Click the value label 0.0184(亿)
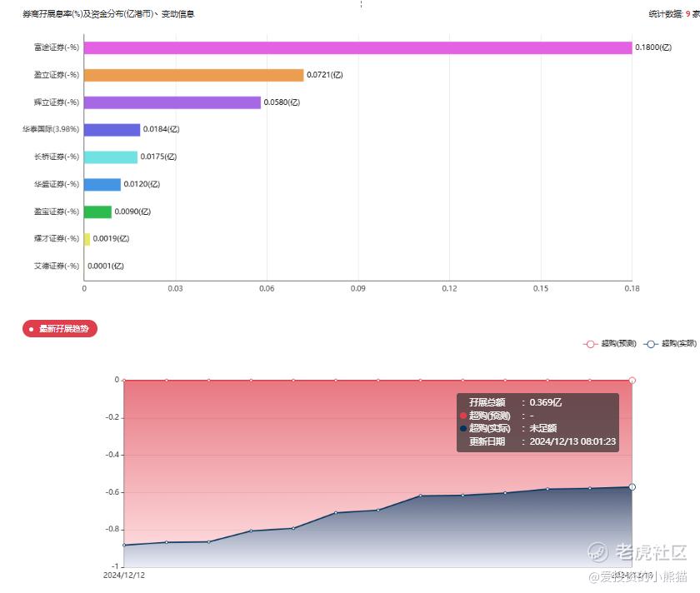This screenshot has height=593, width=700. pos(161,129)
